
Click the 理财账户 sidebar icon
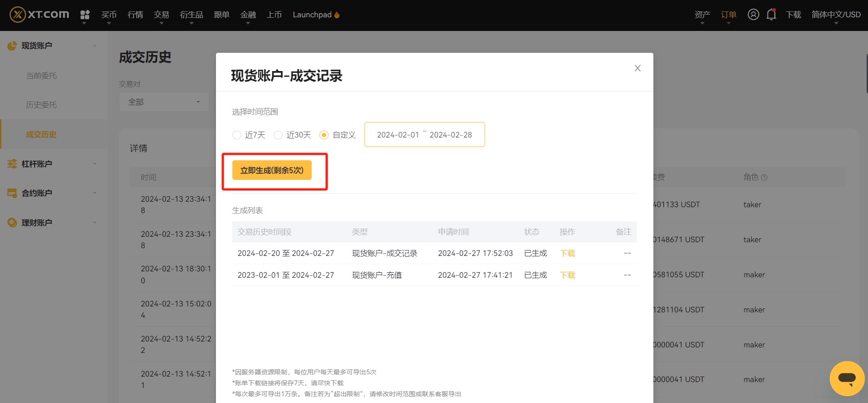pyautogui.click(x=12, y=223)
